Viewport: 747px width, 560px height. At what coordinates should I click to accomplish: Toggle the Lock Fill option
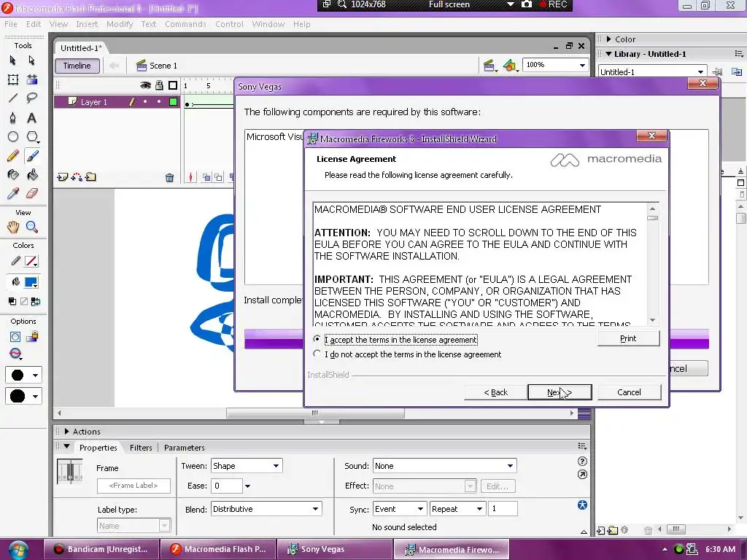pos(32,337)
